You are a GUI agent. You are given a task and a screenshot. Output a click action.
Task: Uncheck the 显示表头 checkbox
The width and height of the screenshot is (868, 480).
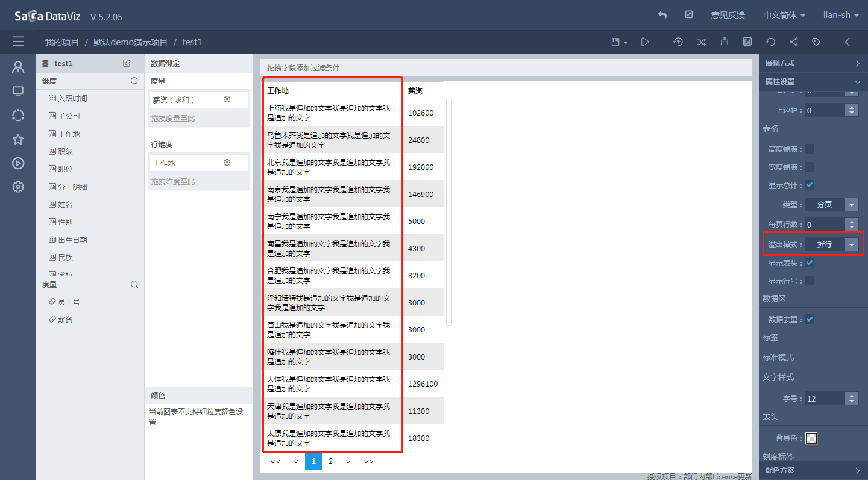pyautogui.click(x=810, y=263)
